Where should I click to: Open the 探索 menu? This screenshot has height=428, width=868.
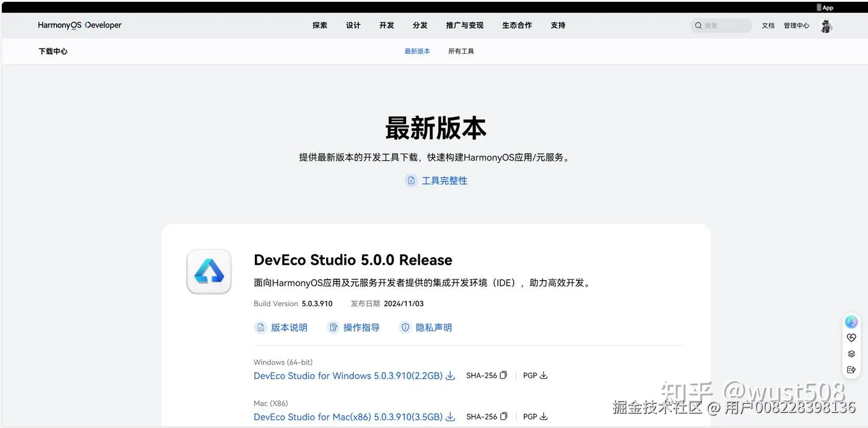[x=320, y=25]
